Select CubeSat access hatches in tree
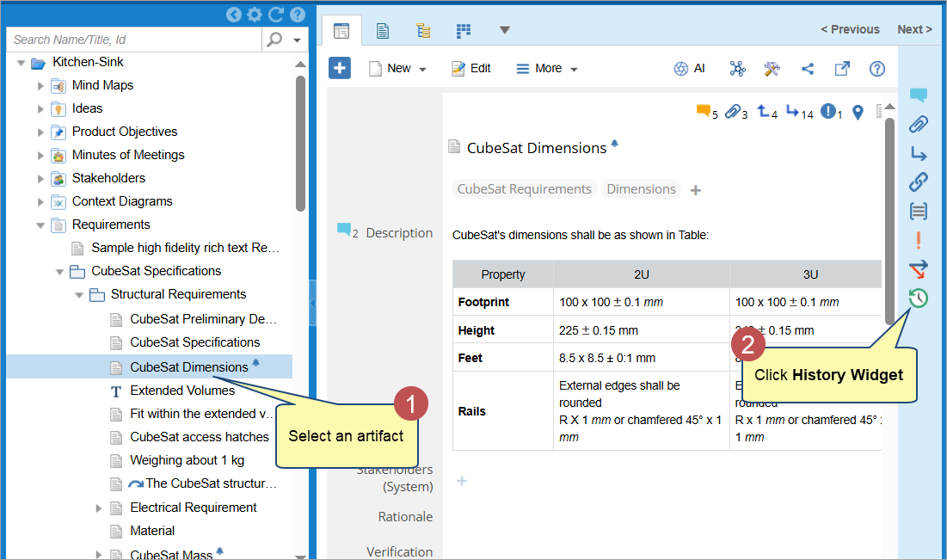Viewport: 947px width, 560px height. [200, 437]
